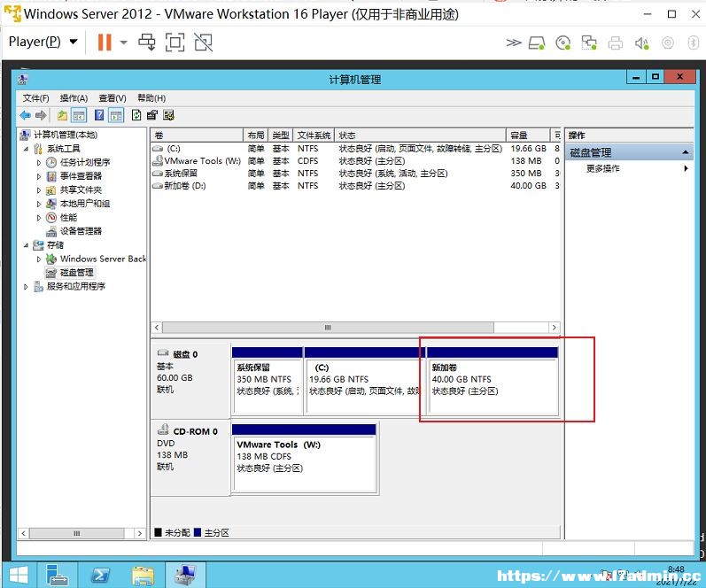The height and width of the screenshot is (588, 706).
Task: Expand the 事件查看器 node
Action: 39,176
